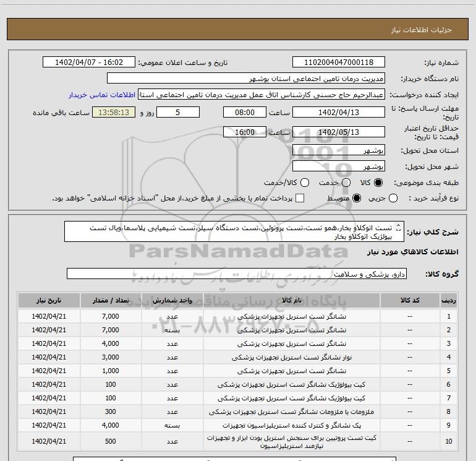Click the remaining days field showing 5
Viewport: 476px width, 461px height.
pos(178,112)
